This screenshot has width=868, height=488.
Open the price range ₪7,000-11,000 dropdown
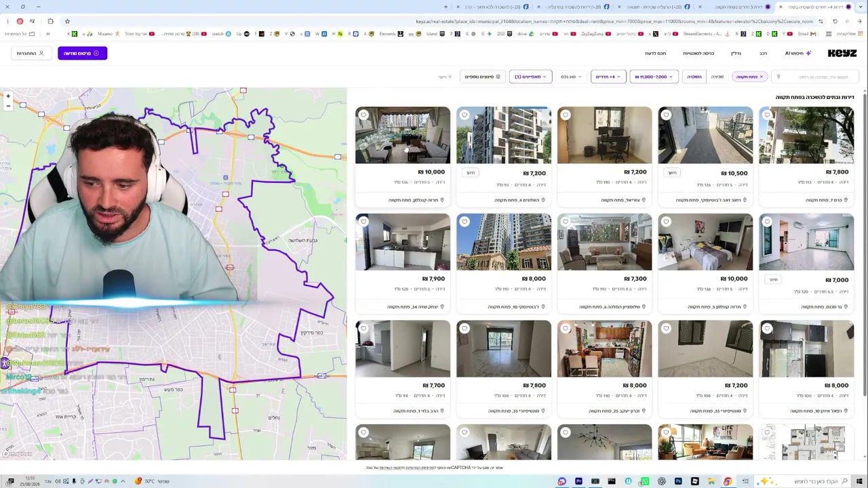pos(654,77)
